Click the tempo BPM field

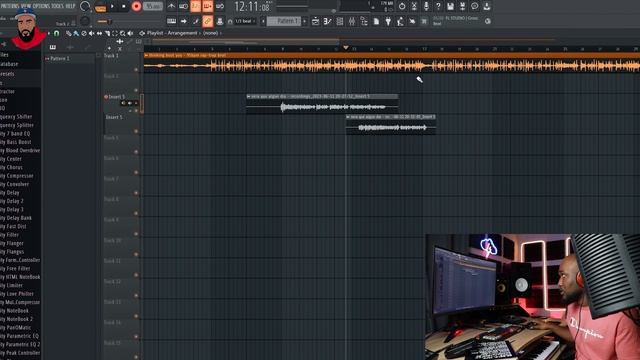[153, 7]
